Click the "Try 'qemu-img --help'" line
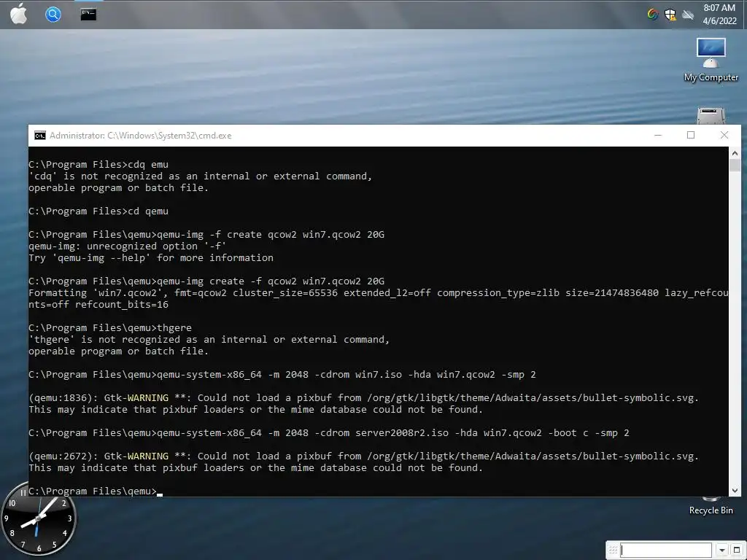The height and width of the screenshot is (560, 747). coord(150,257)
